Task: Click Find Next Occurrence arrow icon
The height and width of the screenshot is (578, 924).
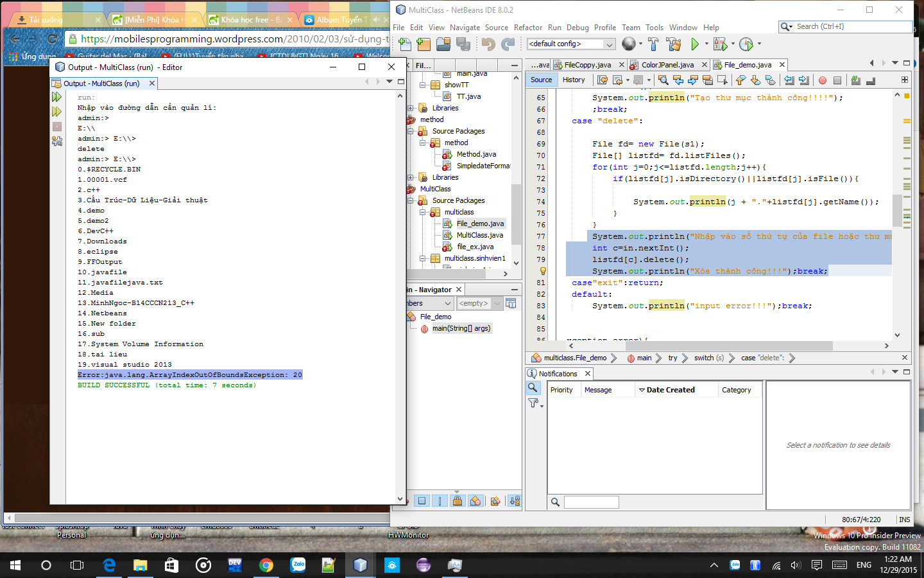Action: pyautogui.click(x=693, y=80)
